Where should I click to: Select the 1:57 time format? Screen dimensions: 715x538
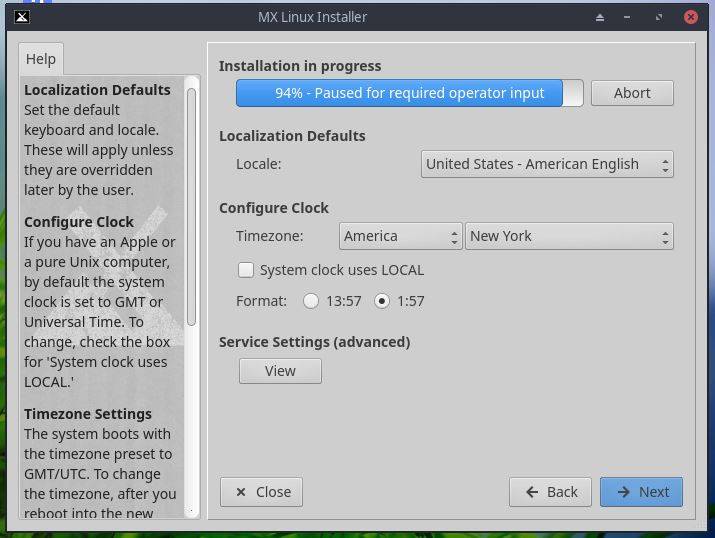382,301
